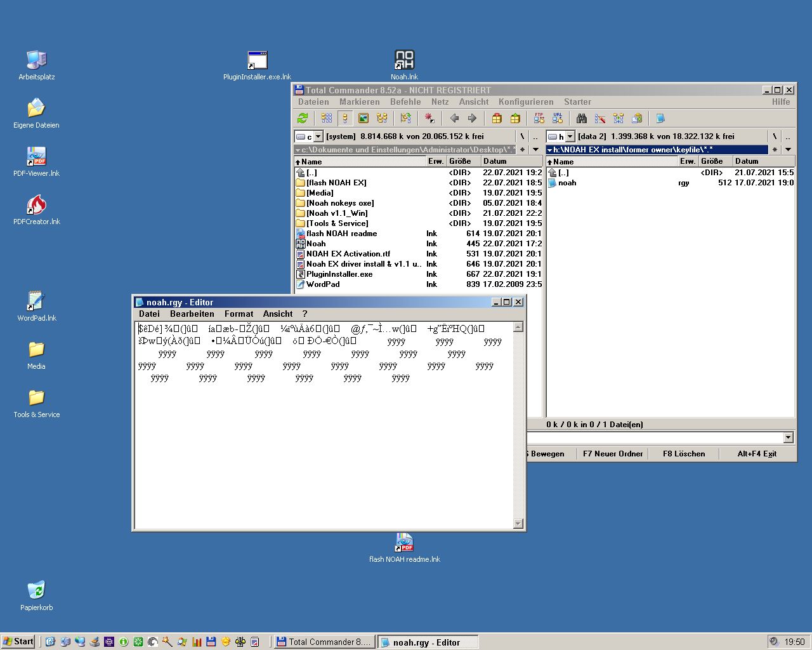Select the Tools & Service desktop folder
Image resolution: width=812 pixels, height=650 pixels.
(x=36, y=403)
